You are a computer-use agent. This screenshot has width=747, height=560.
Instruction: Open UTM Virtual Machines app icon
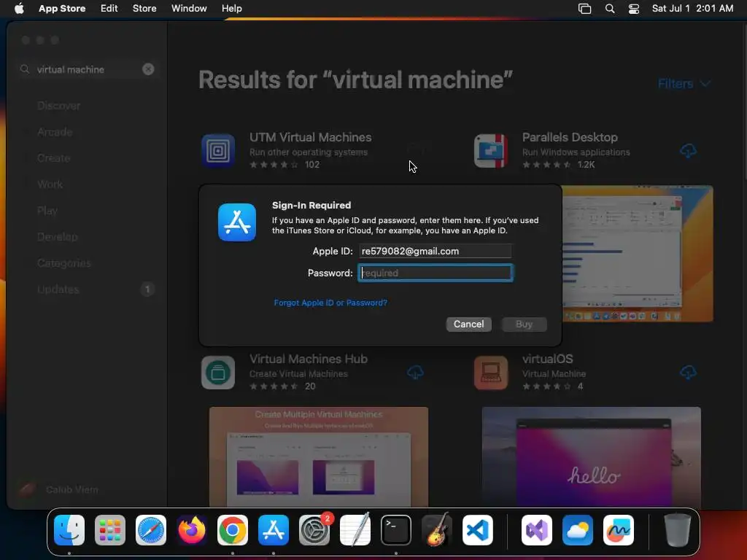(x=218, y=151)
